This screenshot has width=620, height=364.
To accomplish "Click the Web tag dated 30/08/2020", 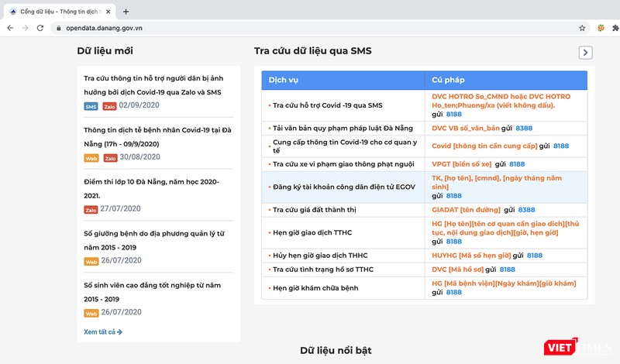I will click(91, 157).
